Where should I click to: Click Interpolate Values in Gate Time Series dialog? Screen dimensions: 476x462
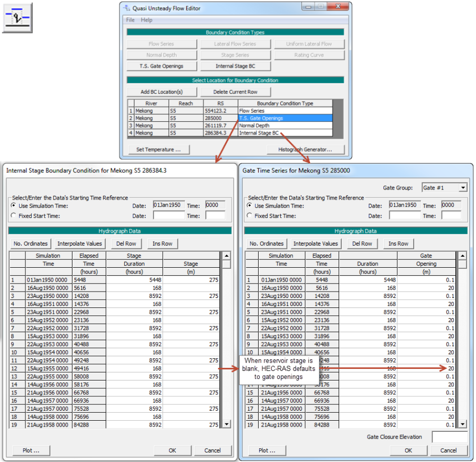316,243
